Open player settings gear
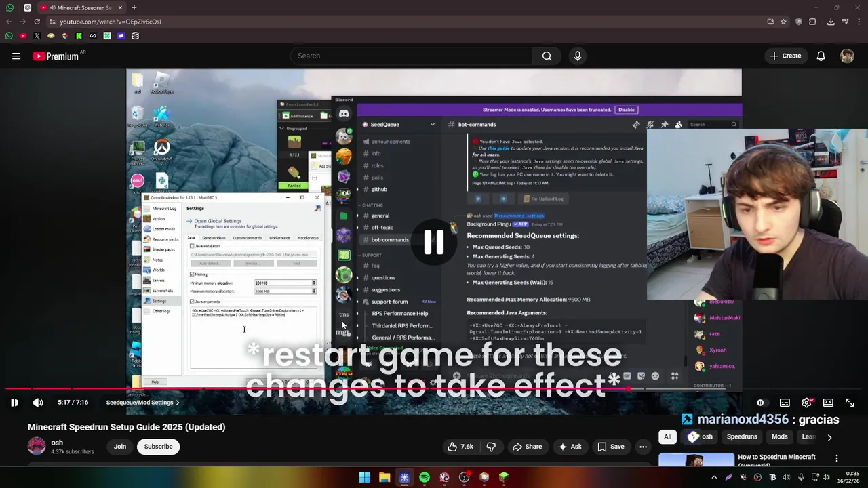The width and height of the screenshot is (868, 488). tap(806, 403)
